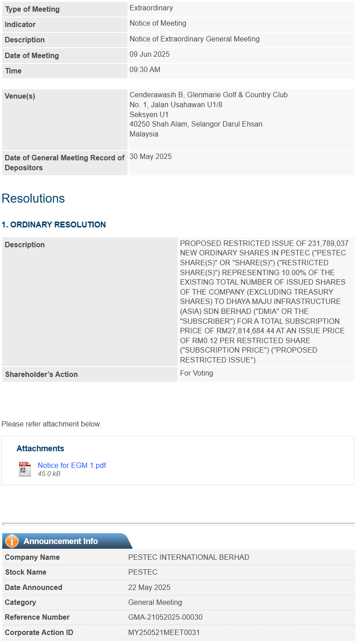Click the Please refer attachment below text
357x644 pixels.
coord(51,424)
